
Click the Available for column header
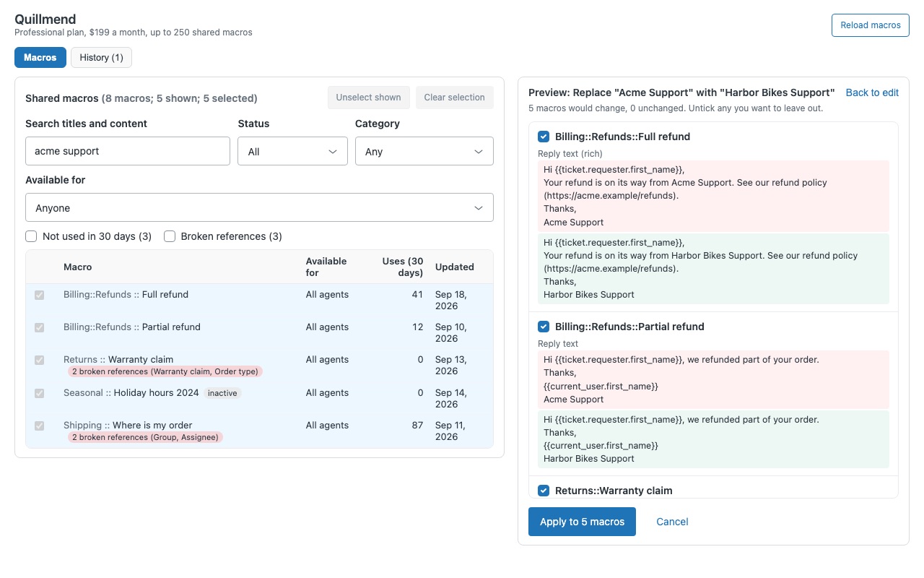[x=326, y=267]
